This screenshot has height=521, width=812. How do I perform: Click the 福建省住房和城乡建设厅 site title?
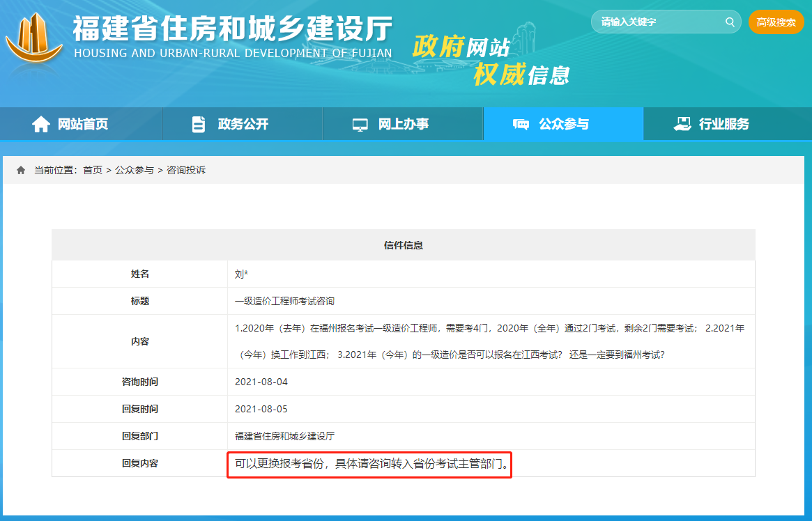tap(230, 29)
